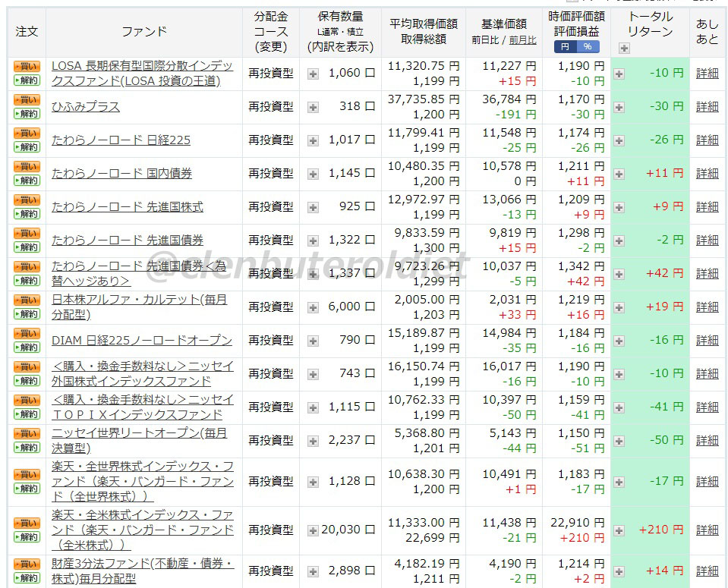Image resolution: width=728 pixels, height=588 pixels.
Task: Click the 買い icon beside LOSA 長期保有型 fund
Action: coord(25,68)
